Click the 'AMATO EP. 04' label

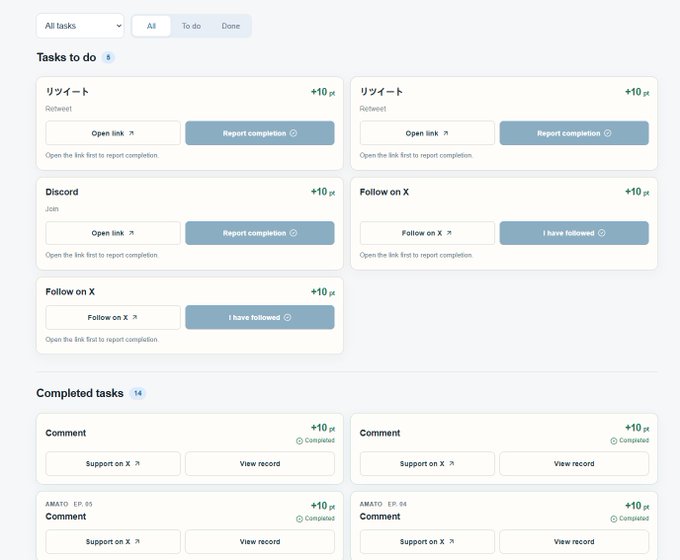point(383,504)
